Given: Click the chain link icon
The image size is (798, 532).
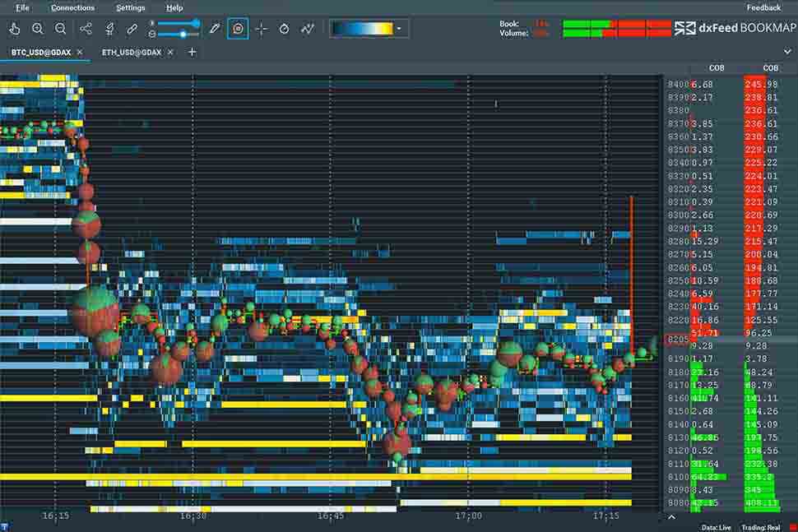Looking at the screenshot, I should [132, 29].
